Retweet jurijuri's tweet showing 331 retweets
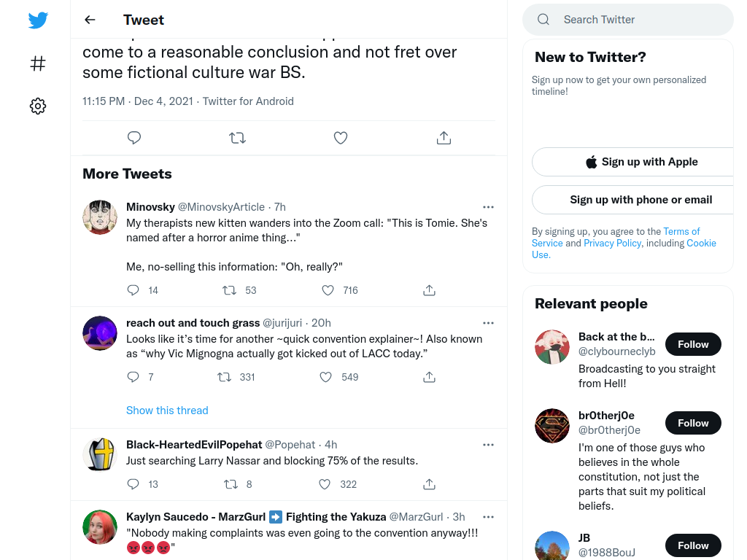 [x=225, y=377]
